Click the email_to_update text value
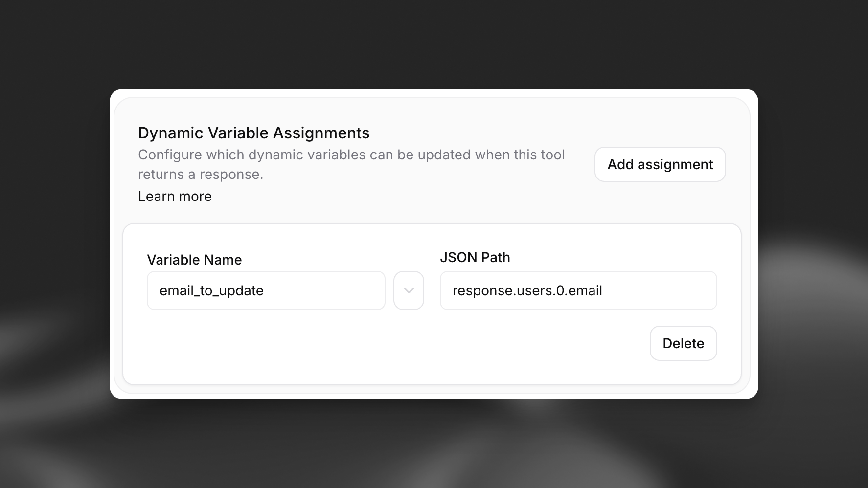 211,290
